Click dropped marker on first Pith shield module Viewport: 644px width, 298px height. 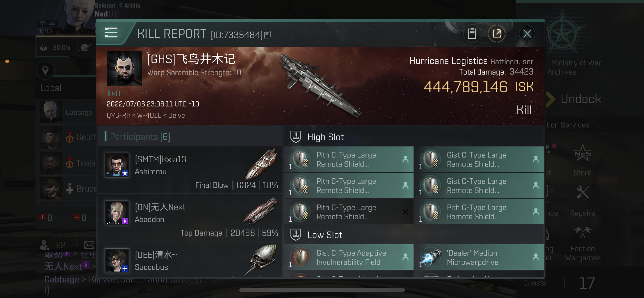405,159
